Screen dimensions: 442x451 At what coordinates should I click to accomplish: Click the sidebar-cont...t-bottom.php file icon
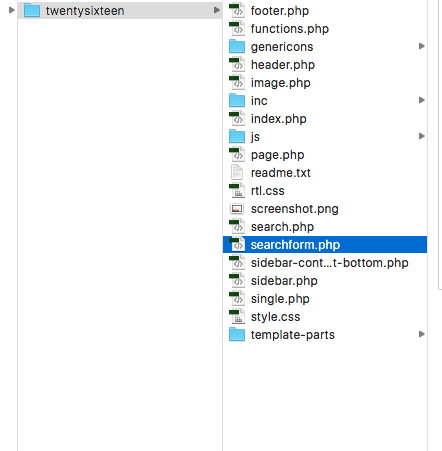coord(237,262)
